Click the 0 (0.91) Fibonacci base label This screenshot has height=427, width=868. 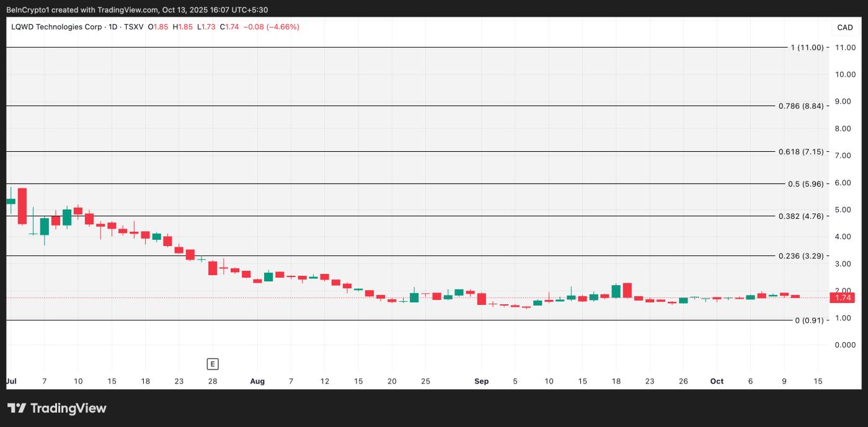point(809,320)
